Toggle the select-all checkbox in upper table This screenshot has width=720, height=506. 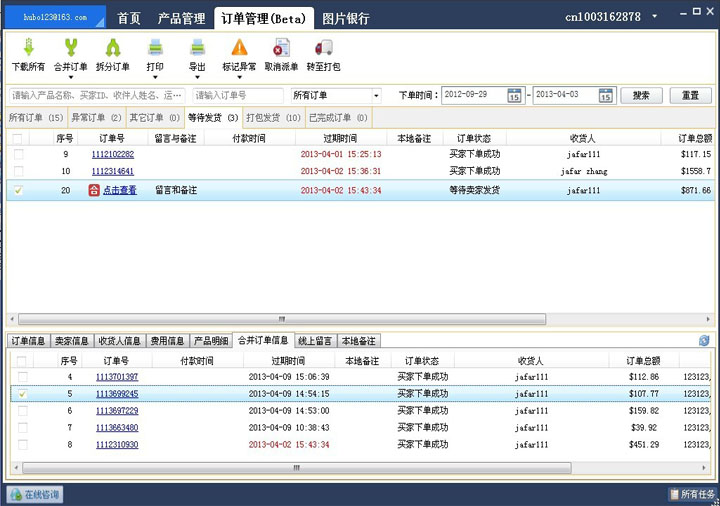pos(17,139)
